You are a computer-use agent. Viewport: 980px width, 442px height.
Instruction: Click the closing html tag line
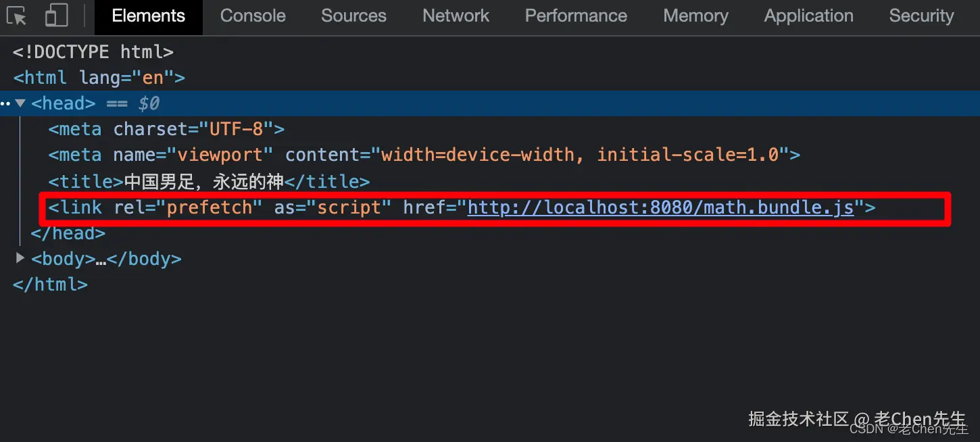[x=50, y=285]
